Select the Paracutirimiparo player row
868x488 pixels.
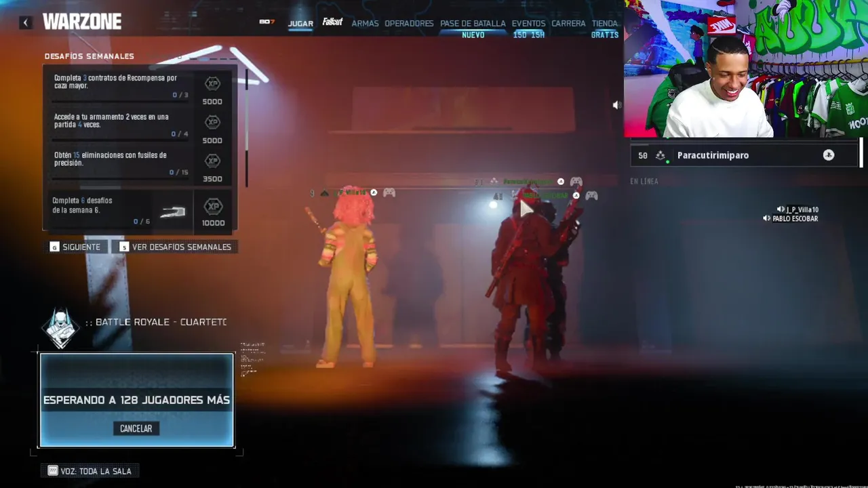[x=745, y=155]
